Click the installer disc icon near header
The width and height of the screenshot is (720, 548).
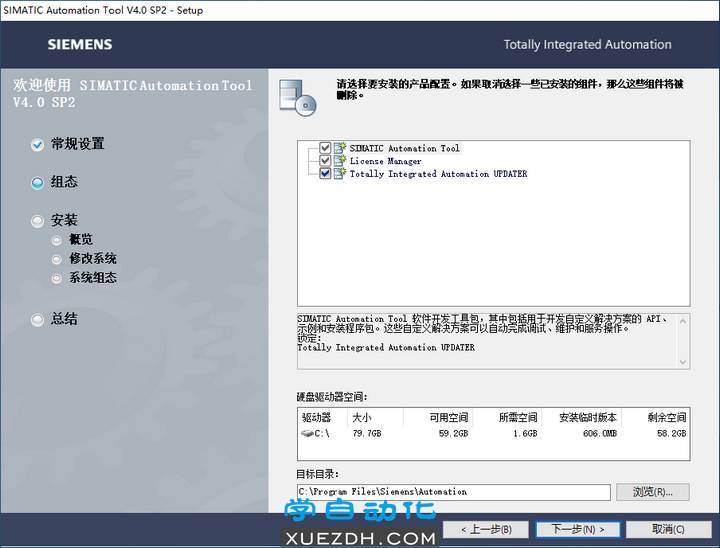tap(298, 97)
